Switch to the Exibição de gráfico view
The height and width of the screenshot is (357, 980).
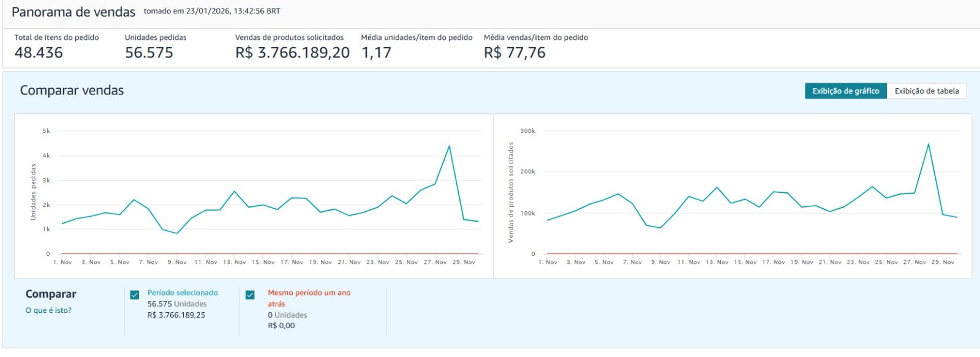[x=845, y=91]
